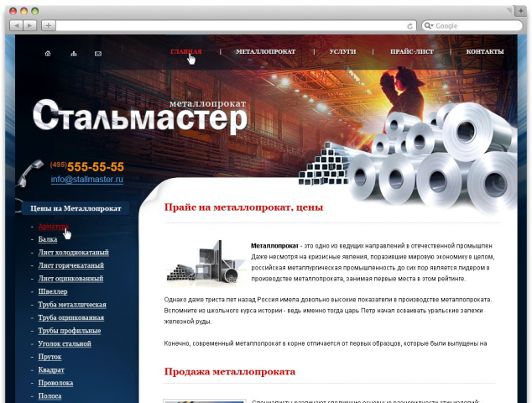The image size is (532, 403).
Task: Open Полоса link
Action: point(50,396)
